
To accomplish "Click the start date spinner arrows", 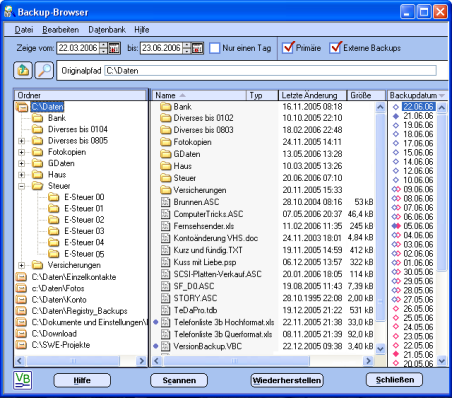I will point(103,48).
